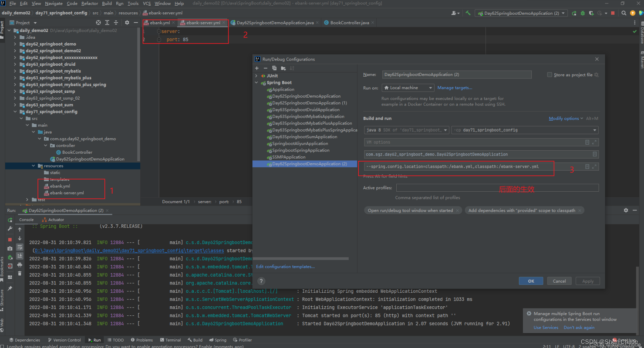The width and height of the screenshot is (644, 348).
Task: Open the Refactor menu
Action: [90, 3]
